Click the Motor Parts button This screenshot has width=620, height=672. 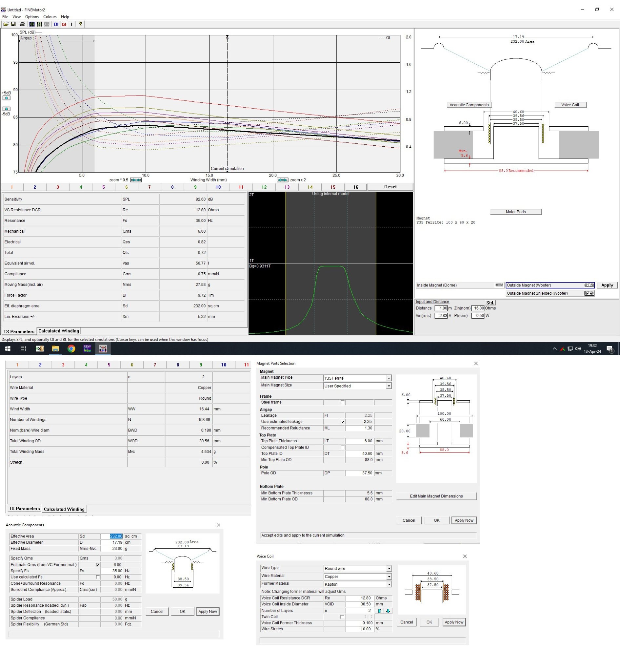click(x=516, y=212)
